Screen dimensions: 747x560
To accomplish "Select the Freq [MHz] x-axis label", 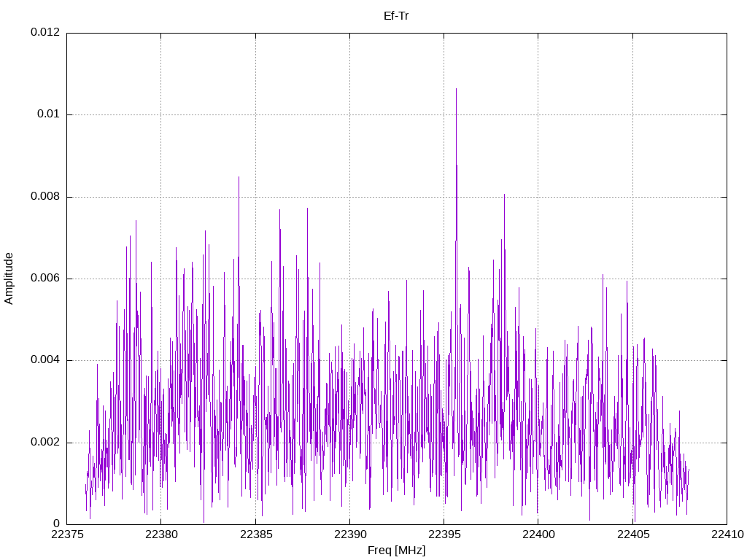I will [x=396, y=551].
